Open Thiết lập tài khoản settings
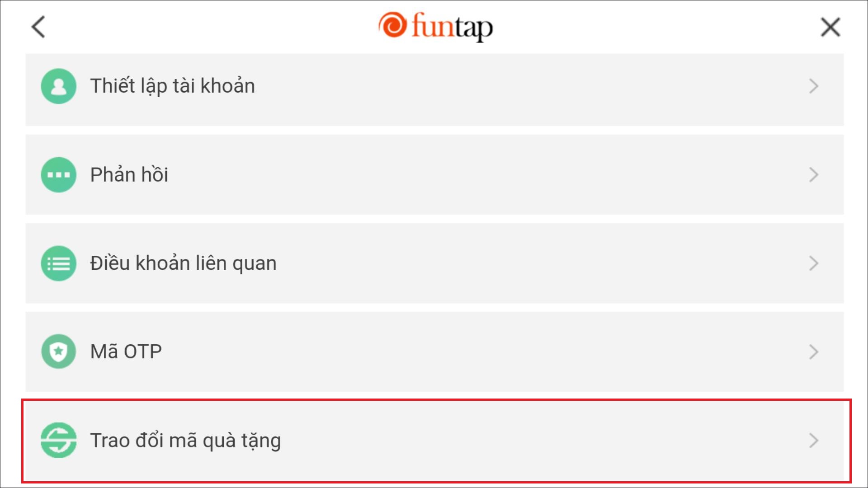Image resolution: width=868 pixels, height=488 pixels. [x=434, y=86]
